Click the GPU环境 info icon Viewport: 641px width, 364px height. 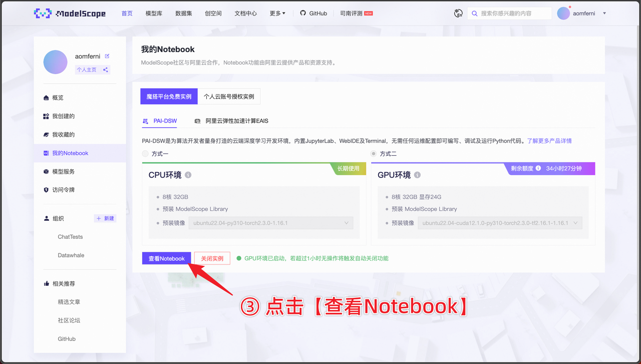(417, 175)
